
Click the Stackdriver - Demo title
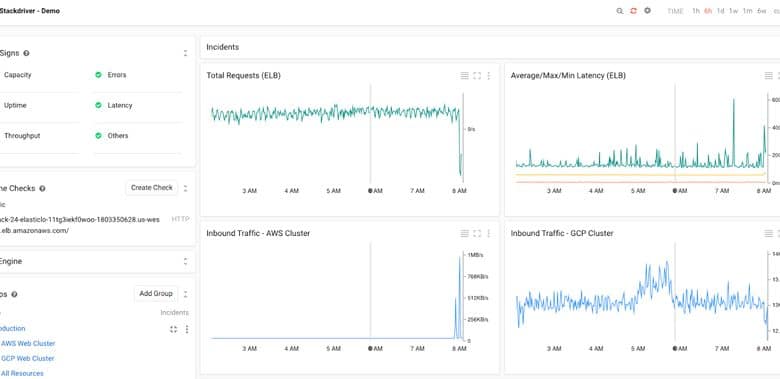pos(30,11)
